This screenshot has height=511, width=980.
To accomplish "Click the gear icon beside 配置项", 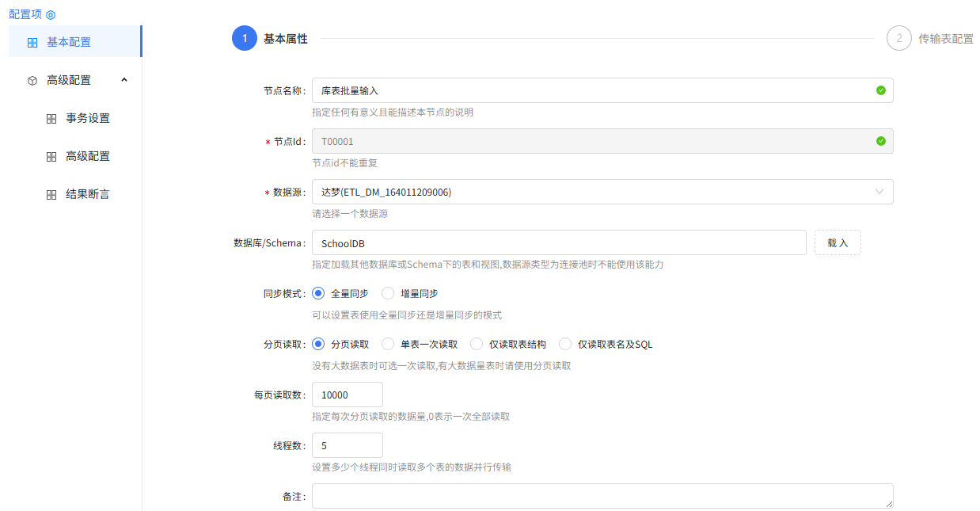I will 51,13.
